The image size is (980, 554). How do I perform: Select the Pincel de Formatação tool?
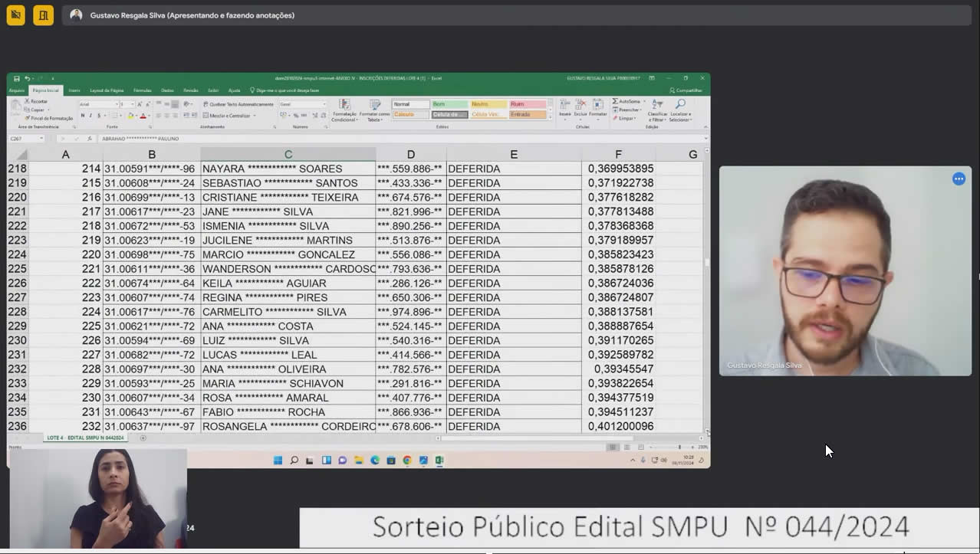pyautogui.click(x=49, y=118)
